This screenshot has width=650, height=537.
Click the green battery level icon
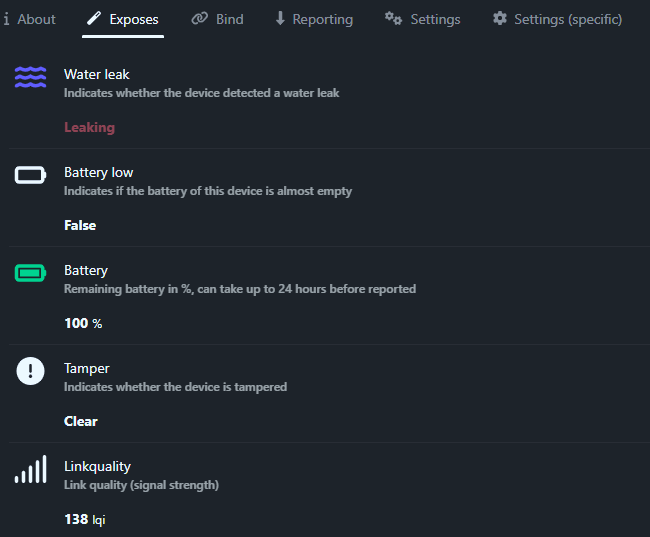(31, 273)
